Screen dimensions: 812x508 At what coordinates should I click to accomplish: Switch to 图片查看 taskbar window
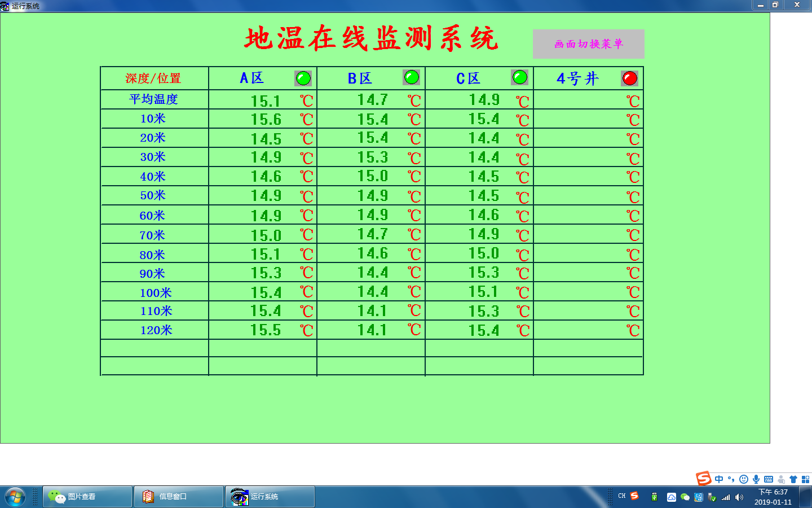pos(87,497)
